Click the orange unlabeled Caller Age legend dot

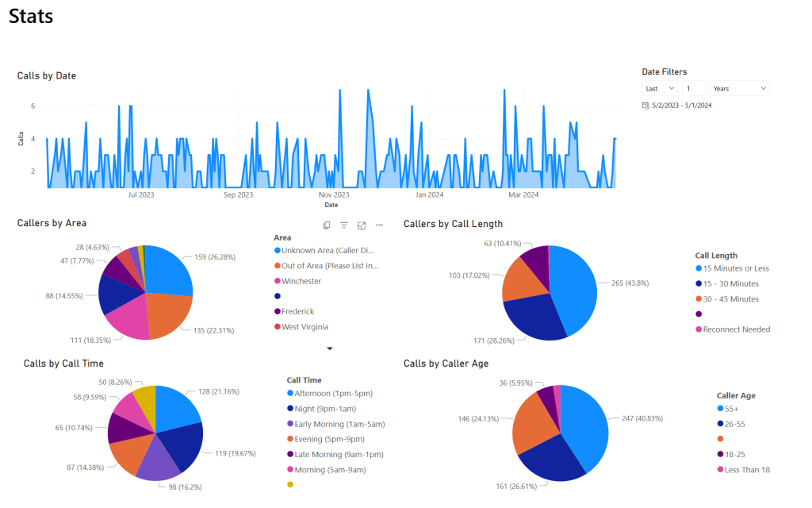[x=720, y=439]
